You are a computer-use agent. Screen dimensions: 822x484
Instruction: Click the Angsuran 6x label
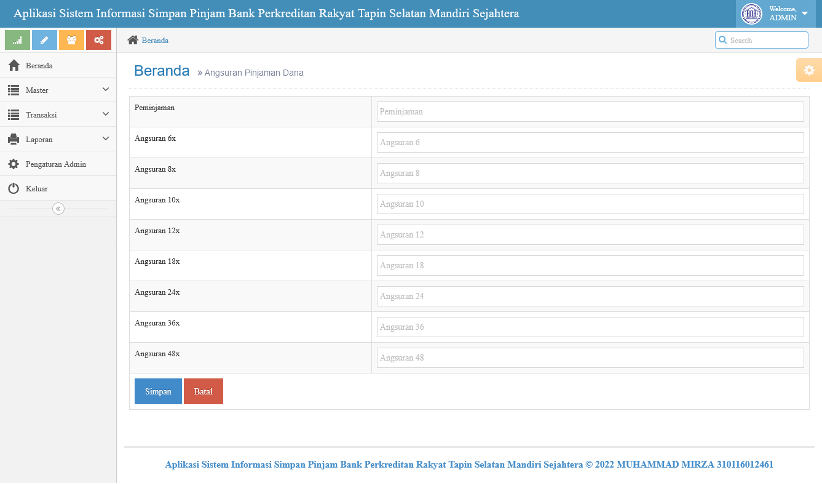[x=155, y=138]
